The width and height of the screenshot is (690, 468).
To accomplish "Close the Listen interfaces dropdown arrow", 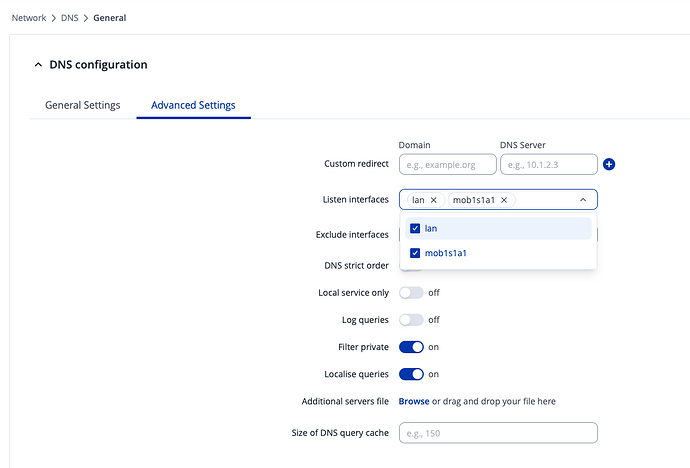I will pyautogui.click(x=583, y=200).
